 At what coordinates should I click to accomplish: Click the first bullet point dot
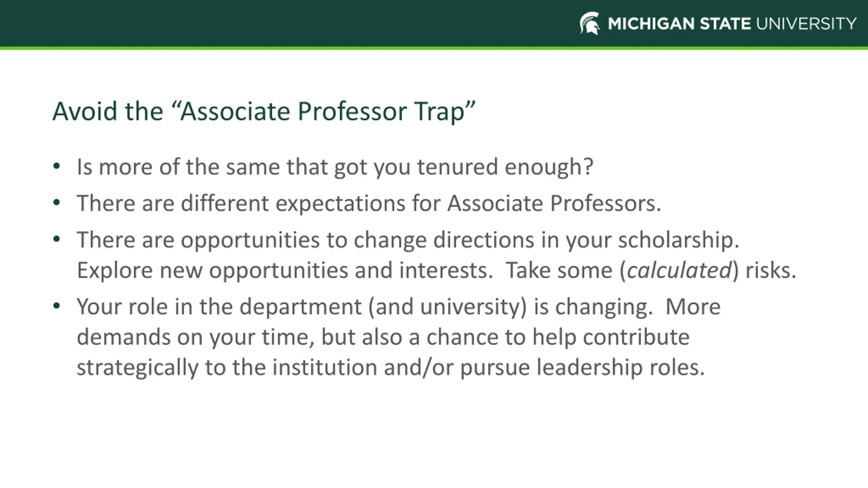coord(57,166)
